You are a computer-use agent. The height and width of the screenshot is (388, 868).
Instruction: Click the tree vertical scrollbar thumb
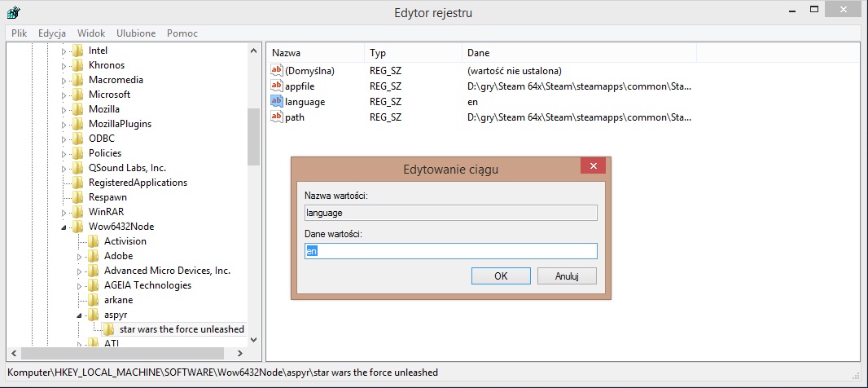coord(253,136)
